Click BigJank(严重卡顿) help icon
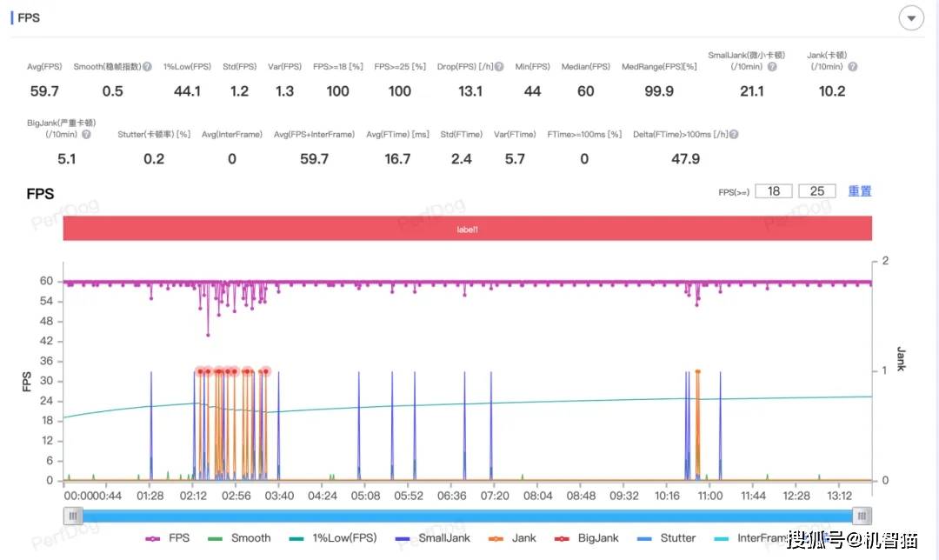939x560 pixels. pos(85,135)
